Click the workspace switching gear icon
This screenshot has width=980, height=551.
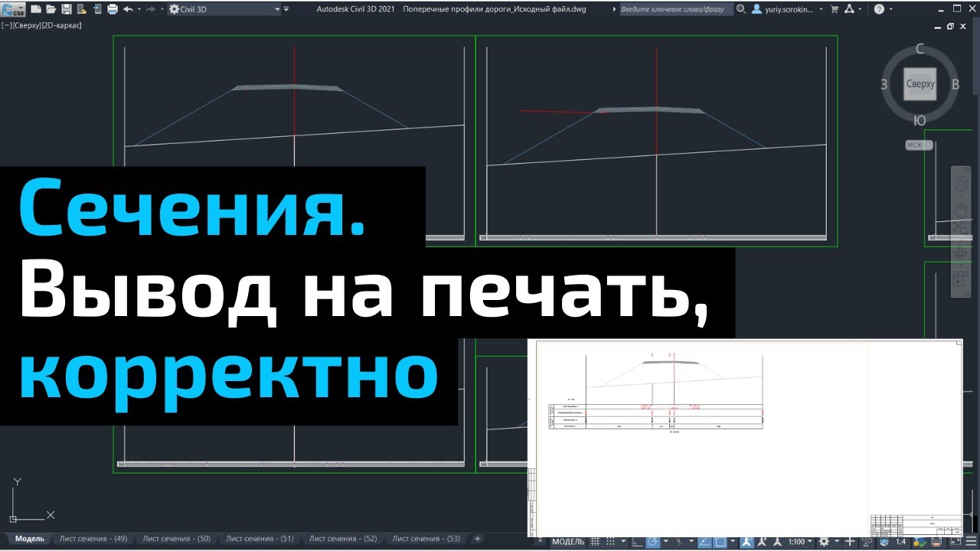[824, 542]
